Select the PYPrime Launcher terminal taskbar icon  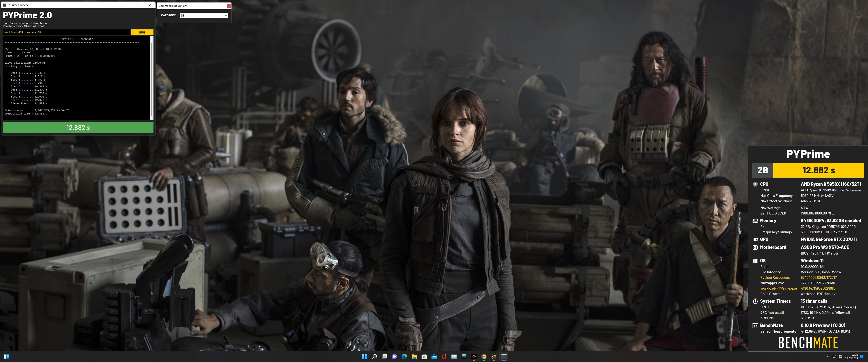coord(504,357)
